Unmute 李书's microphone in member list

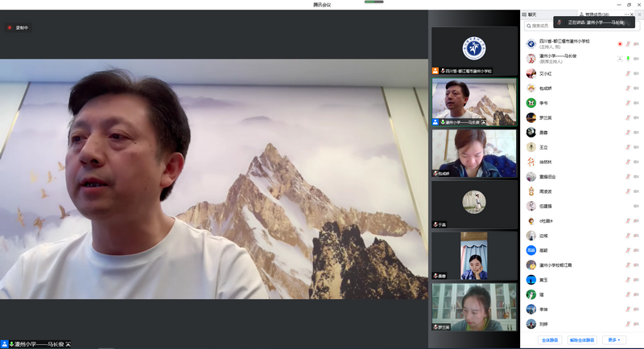point(627,103)
